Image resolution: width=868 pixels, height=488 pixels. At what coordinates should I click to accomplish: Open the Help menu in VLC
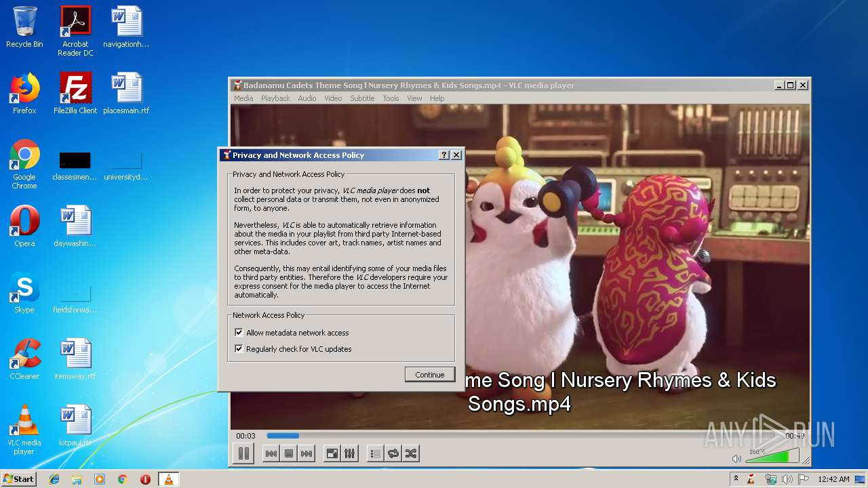(437, 98)
